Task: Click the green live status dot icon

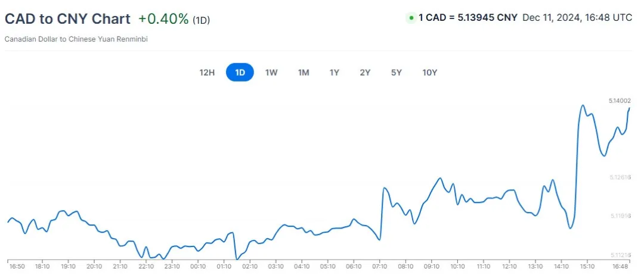Action: point(411,18)
